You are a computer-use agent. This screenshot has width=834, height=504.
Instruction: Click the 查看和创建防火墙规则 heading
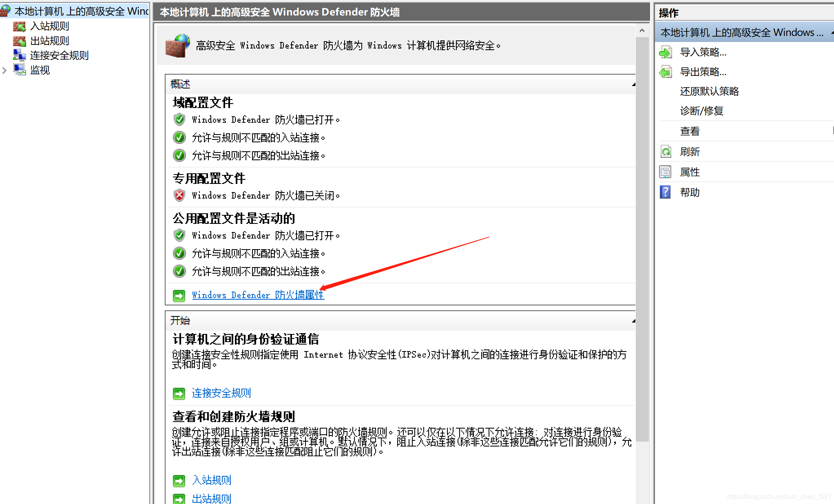[234, 416]
